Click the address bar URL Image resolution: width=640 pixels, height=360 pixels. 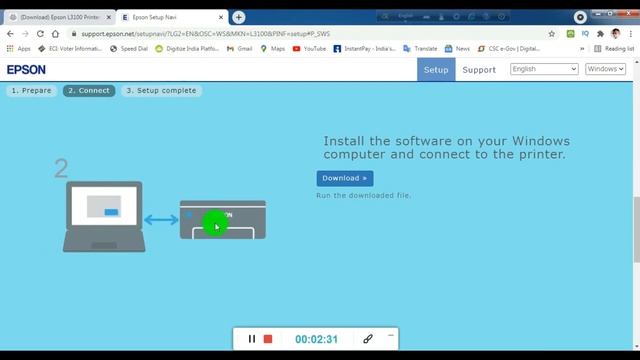pos(206,34)
